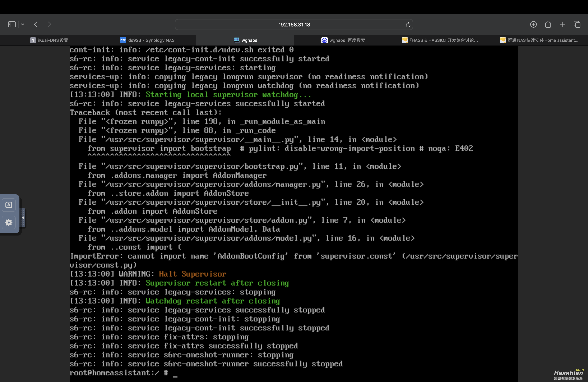Open a new tab with plus icon

click(562, 24)
